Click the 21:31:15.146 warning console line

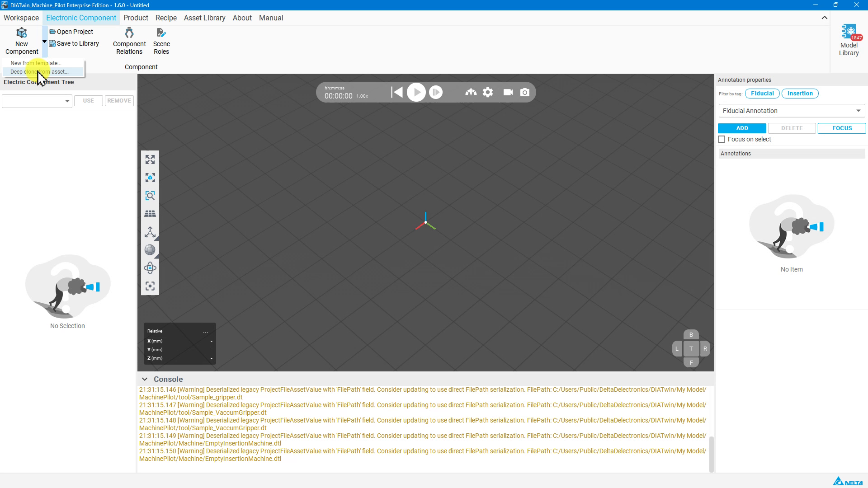pyautogui.click(x=423, y=394)
